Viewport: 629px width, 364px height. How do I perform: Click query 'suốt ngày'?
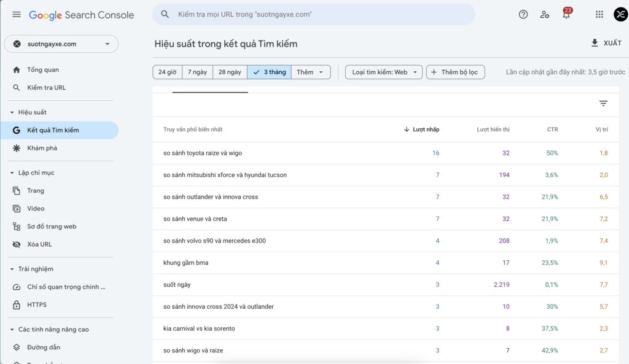tap(177, 285)
